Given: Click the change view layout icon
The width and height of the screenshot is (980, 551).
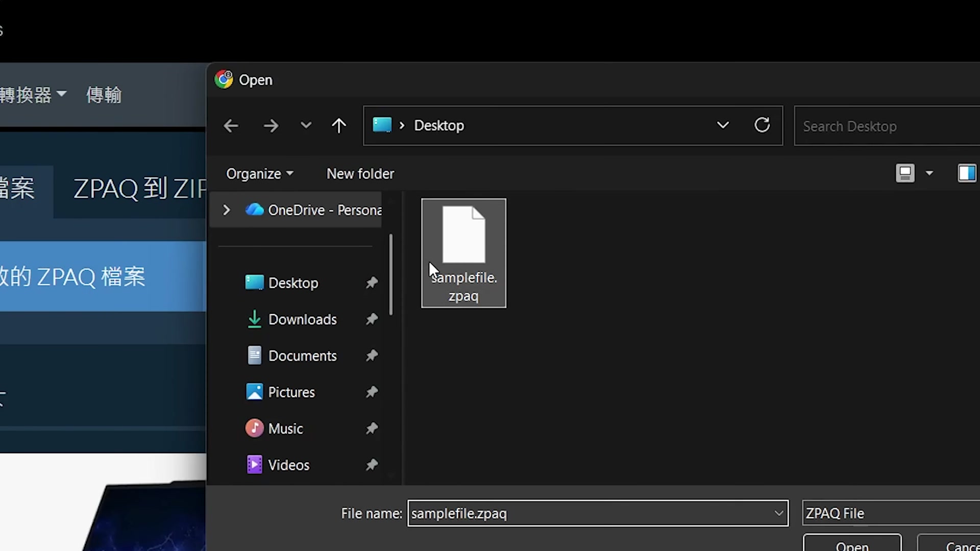Looking at the screenshot, I should pyautogui.click(x=905, y=173).
